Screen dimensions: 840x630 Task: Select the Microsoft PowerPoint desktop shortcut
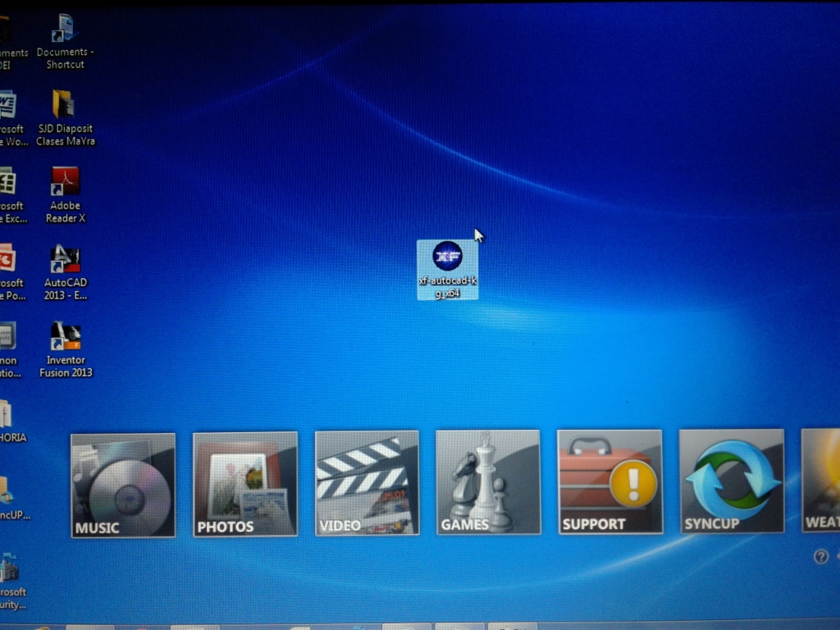(7, 259)
